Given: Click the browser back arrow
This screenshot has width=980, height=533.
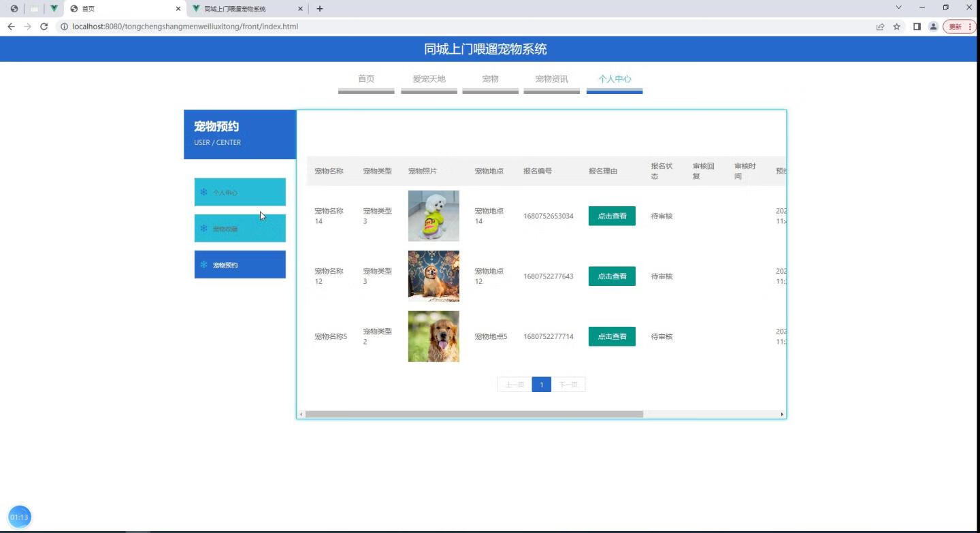Looking at the screenshot, I should 11,27.
